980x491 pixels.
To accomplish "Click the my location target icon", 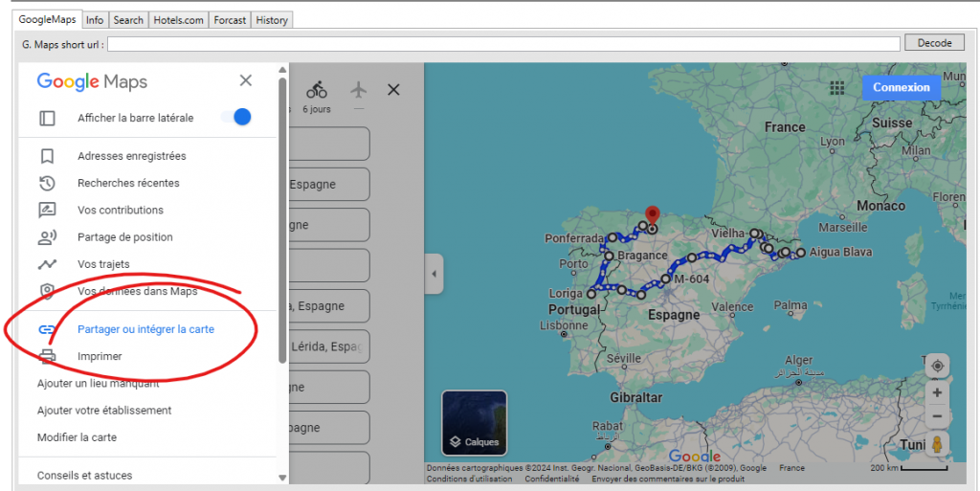I will (x=937, y=366).
